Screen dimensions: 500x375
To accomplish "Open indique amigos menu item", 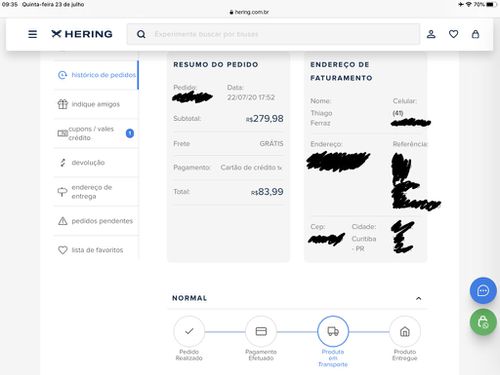I will click(96, 104).
